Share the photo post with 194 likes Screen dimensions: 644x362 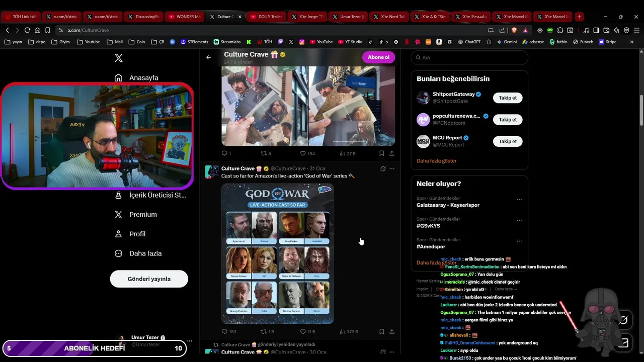coord(392,153)
